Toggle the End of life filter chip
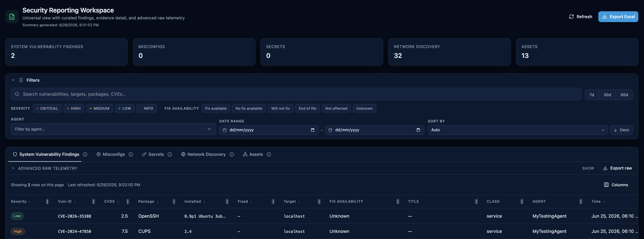The height and width of the screenshot is (239, 644). (307, 108)
